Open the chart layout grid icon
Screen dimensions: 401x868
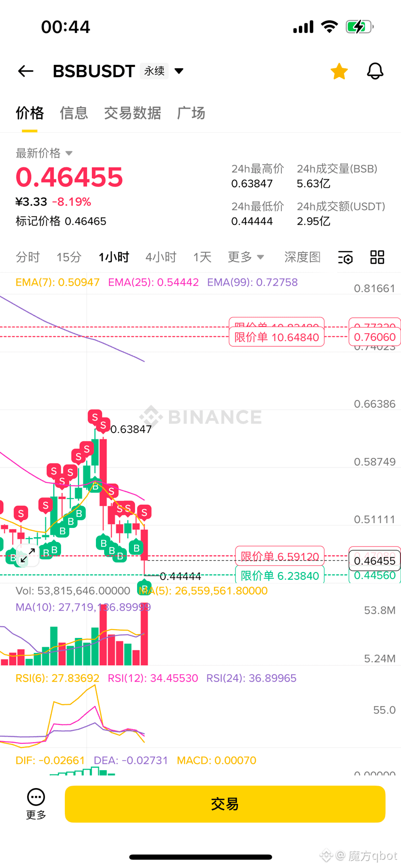377,257
